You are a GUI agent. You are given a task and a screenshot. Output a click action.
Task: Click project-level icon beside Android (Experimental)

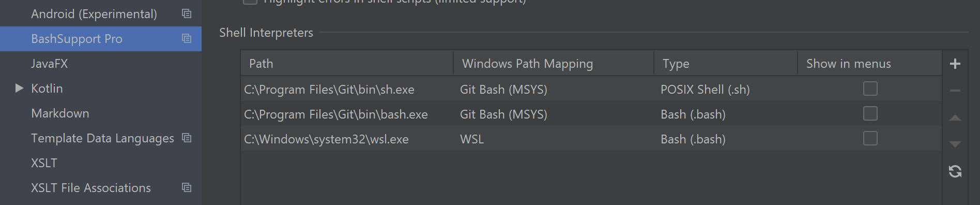[x=187, y=14]
